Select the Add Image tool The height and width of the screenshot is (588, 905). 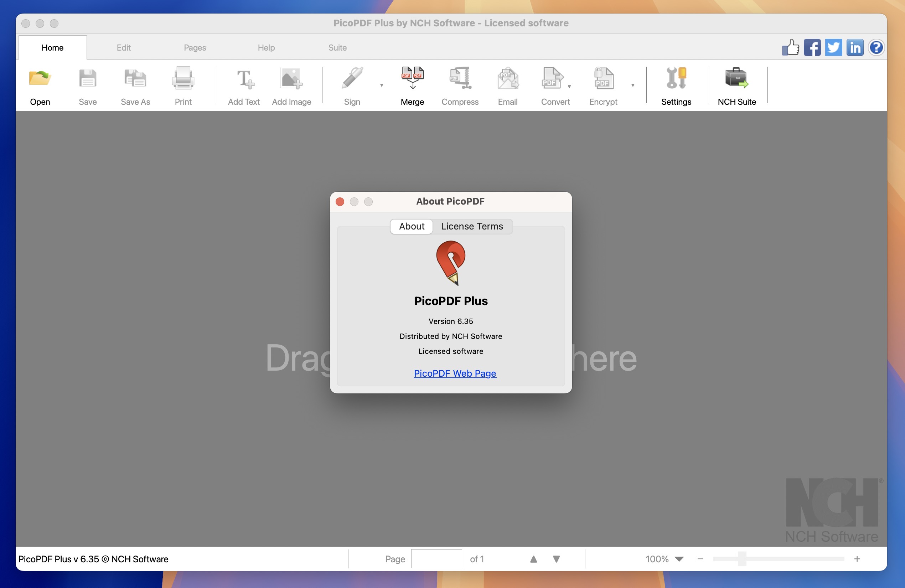[291, 79]
